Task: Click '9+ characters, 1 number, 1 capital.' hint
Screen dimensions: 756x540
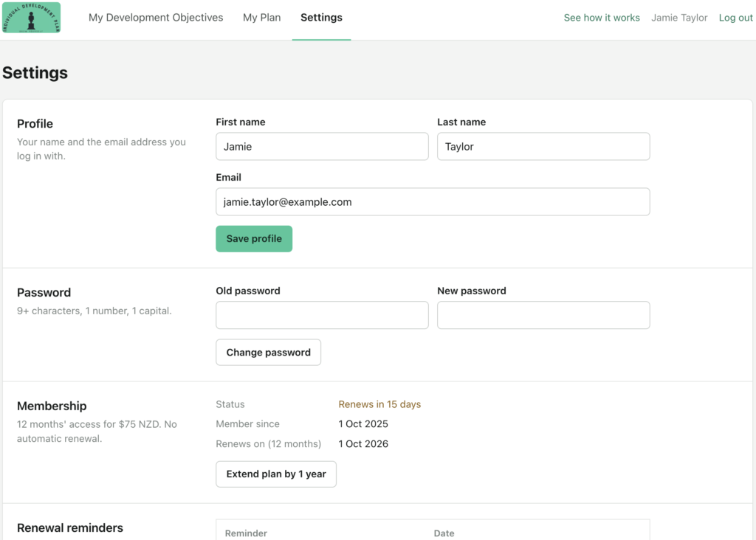Action: click(94, 311)
